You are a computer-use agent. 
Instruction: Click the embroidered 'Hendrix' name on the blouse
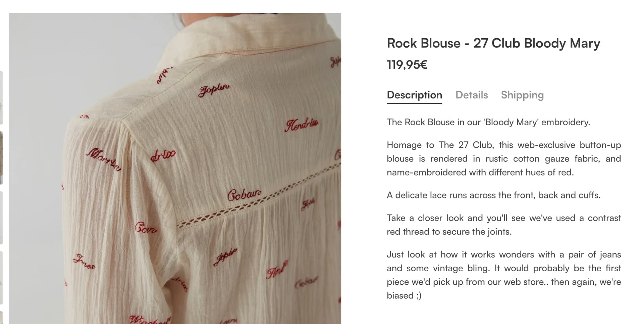302,125
